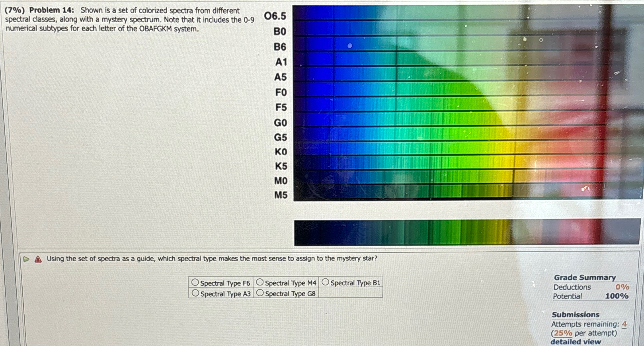Click the M0 spectrum label

281,181
